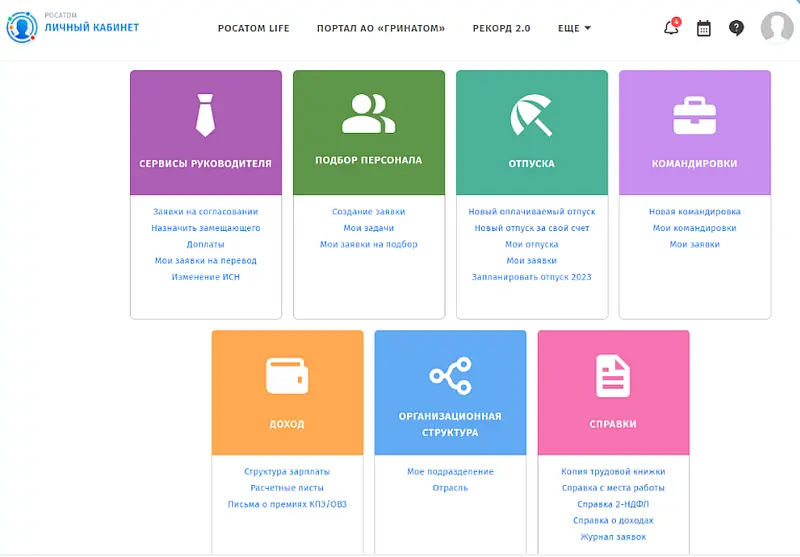Expand the ЕЩЕ dropdown menu

(575, 28)
